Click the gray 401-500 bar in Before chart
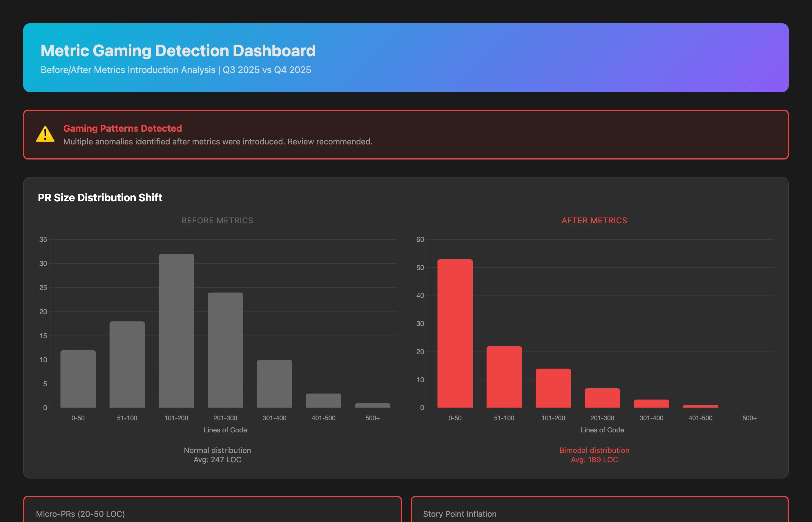Image resolution: width=812 pixels, height=522 pixels. 324,401
